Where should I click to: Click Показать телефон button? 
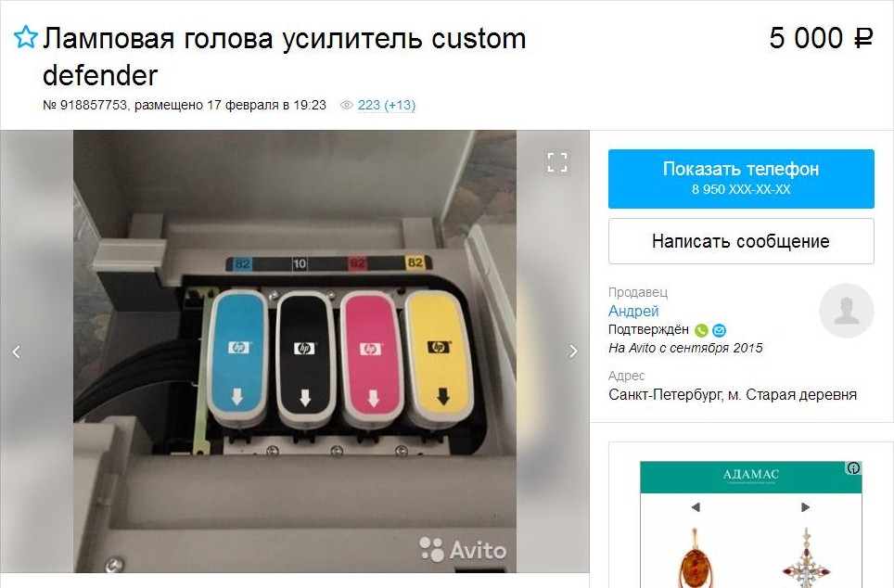tap(741, 178)
